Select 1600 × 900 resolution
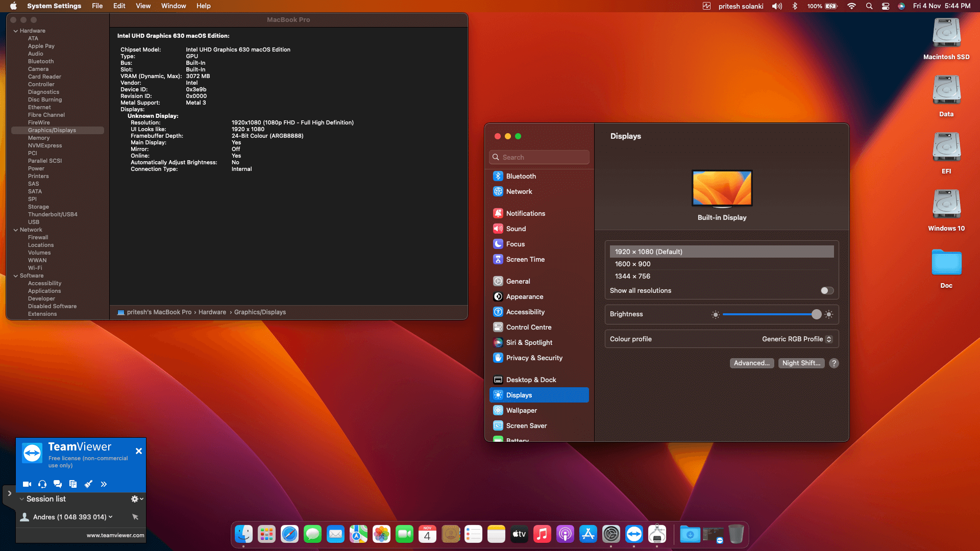 [722, 264]
